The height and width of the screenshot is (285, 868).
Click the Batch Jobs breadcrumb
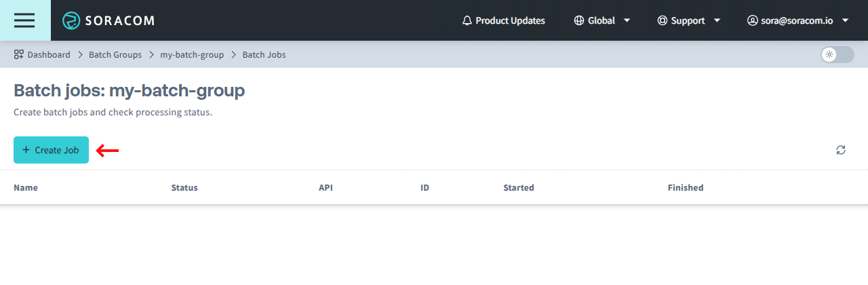point(264,54)
